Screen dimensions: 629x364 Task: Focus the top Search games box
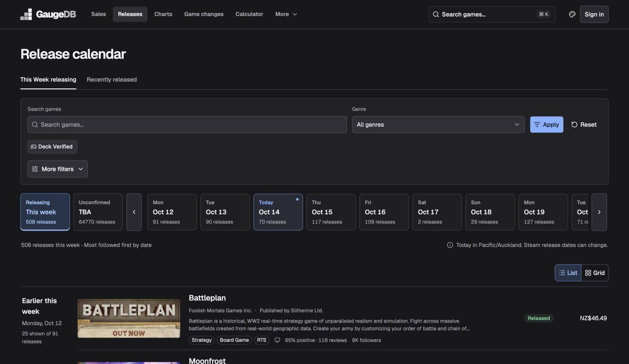pyautogui.click(x=492, y=14)
